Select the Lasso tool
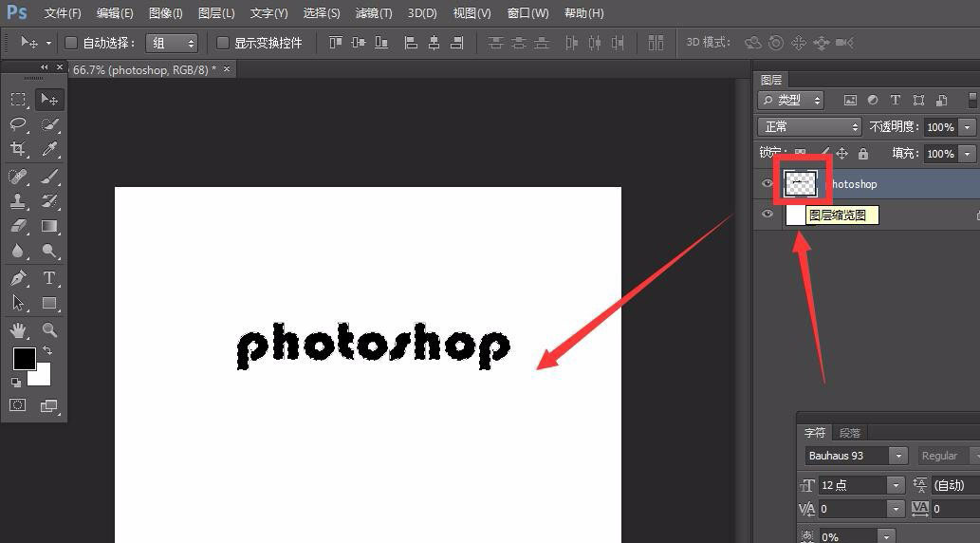 (x=18, y=123)
